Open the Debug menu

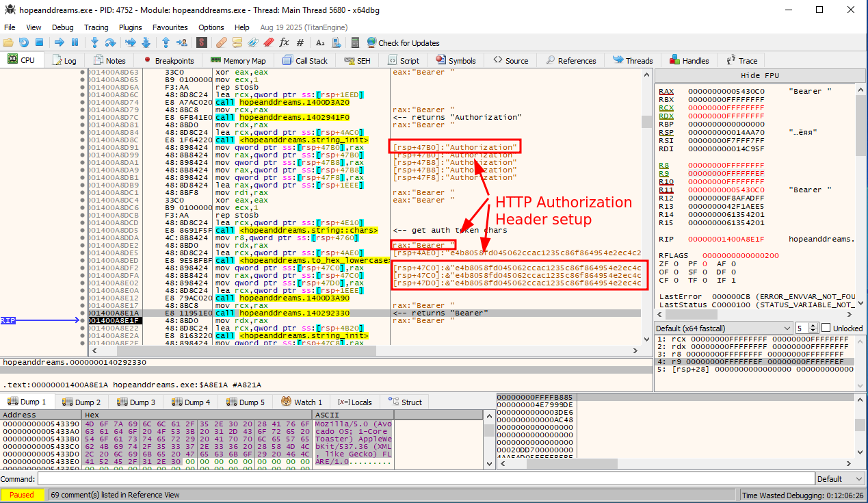tap(62, 27)
